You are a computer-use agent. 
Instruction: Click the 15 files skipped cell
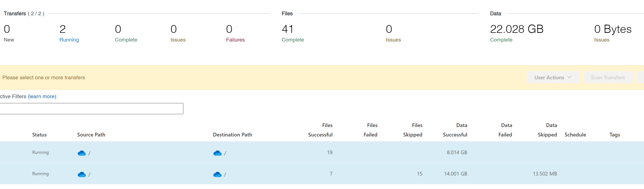420,174
